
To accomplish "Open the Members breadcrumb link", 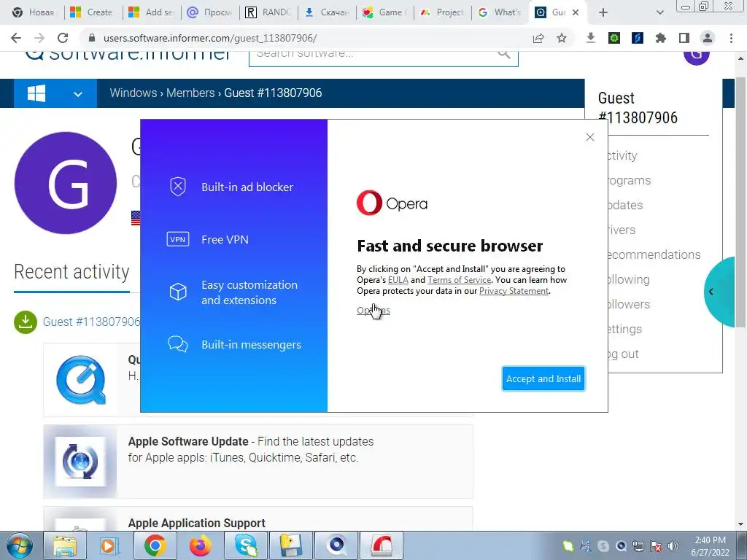I will 190,93.
